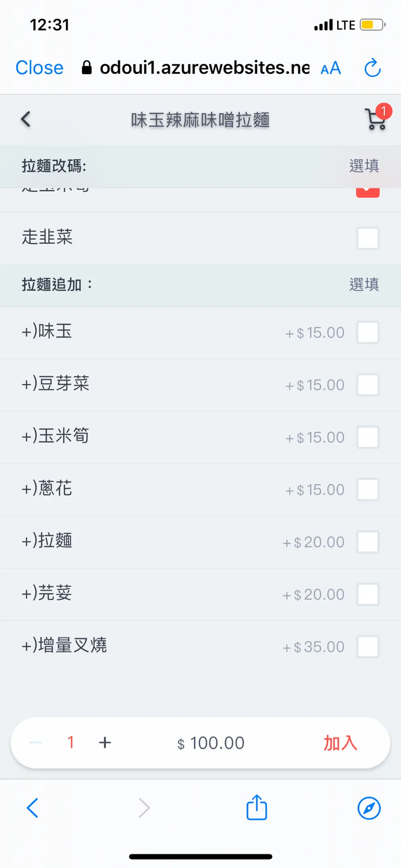
Task: Tap the odoui1.azurewebsites.net address field
Action: [204, 68]
